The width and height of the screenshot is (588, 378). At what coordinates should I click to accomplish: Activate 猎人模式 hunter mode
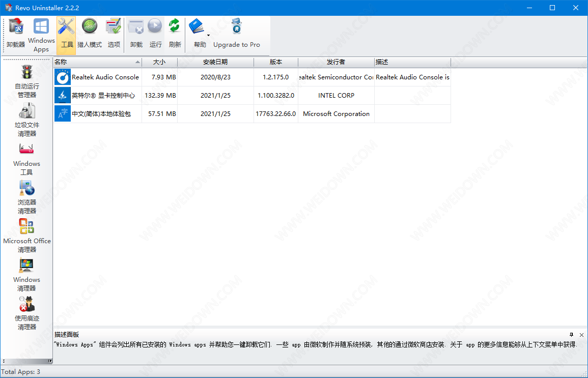[90, 34]
